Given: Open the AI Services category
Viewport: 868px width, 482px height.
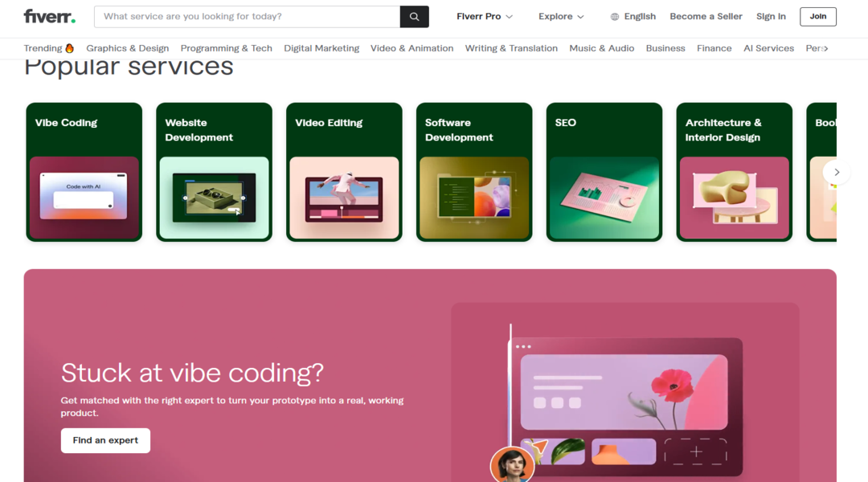Looking at the screenshot, I should (768, 48).
